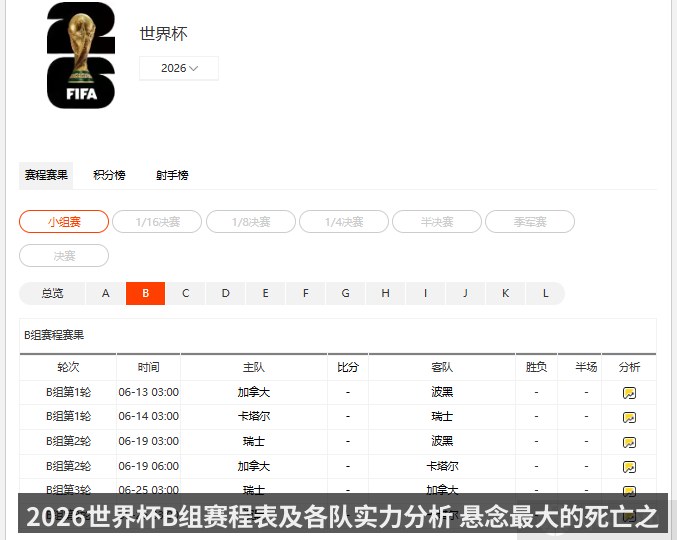Click the 时间 column header
This screenshot has height=540, width=677.
tap(149, 367)
